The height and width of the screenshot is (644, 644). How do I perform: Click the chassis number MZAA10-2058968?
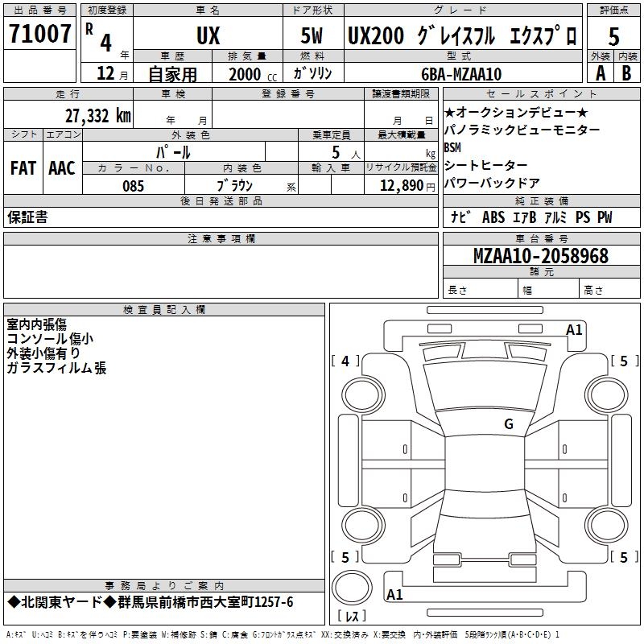(x=540, y=256)
